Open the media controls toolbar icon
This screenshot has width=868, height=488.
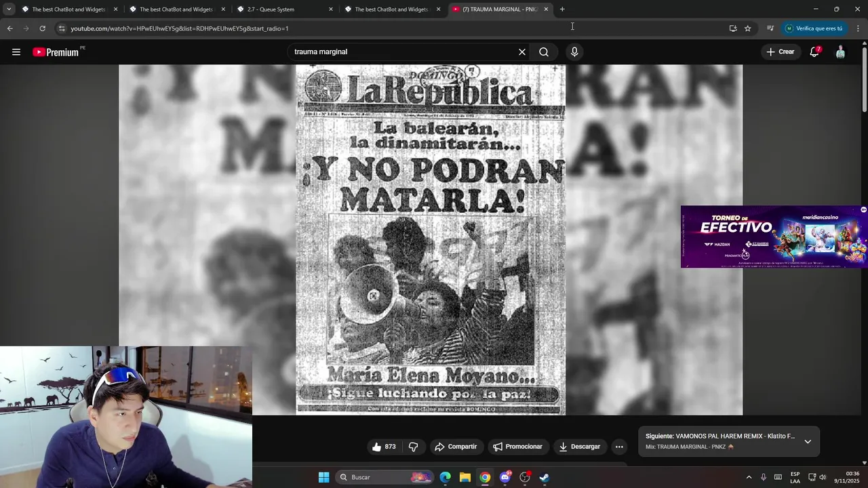pos(770,28)
